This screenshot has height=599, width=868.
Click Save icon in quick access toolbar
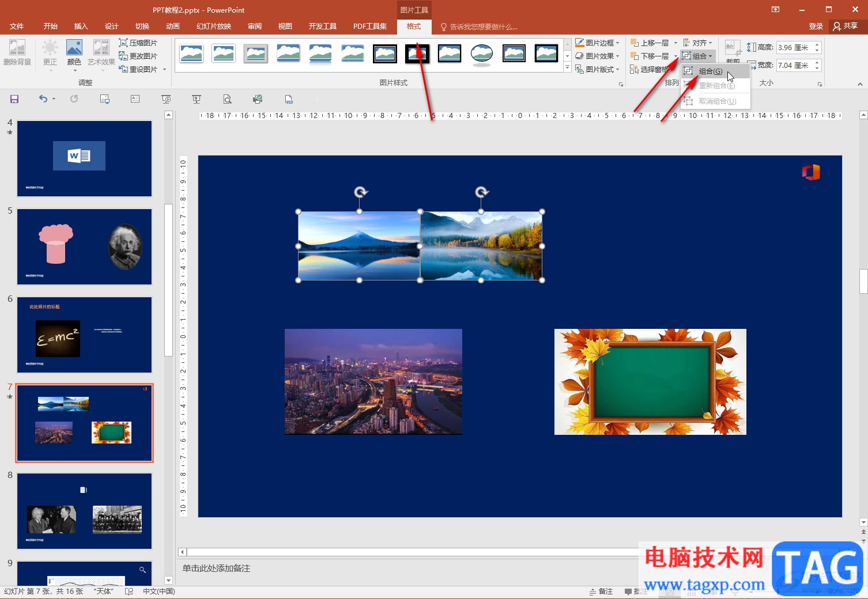click(14, 99)
